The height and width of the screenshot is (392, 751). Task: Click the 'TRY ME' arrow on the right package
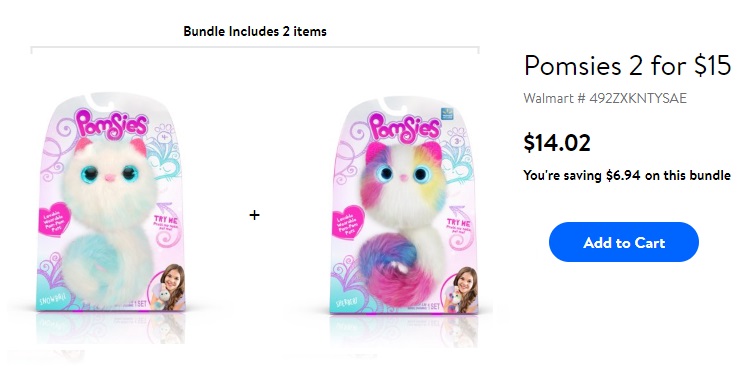pyautogui.click(x=459, y=227)
